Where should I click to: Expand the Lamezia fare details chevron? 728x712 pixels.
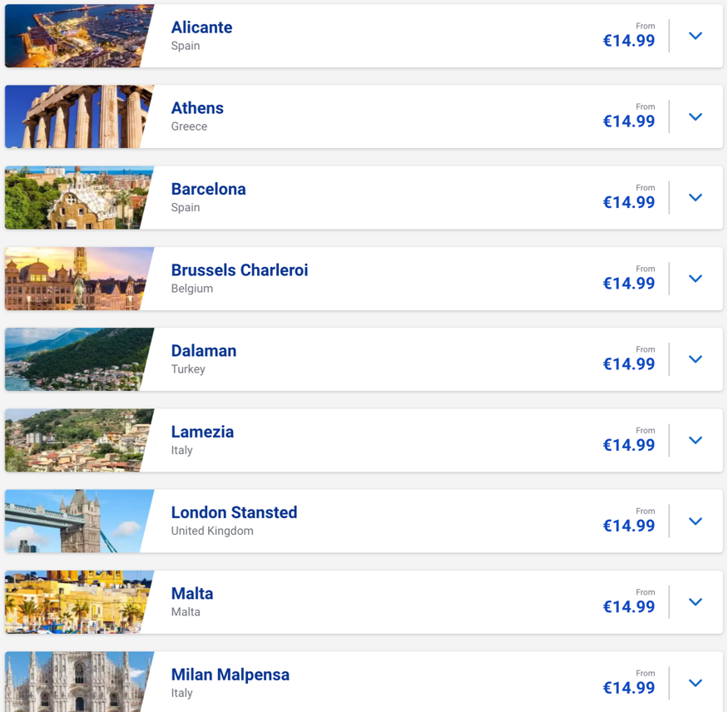coord(696,439)
